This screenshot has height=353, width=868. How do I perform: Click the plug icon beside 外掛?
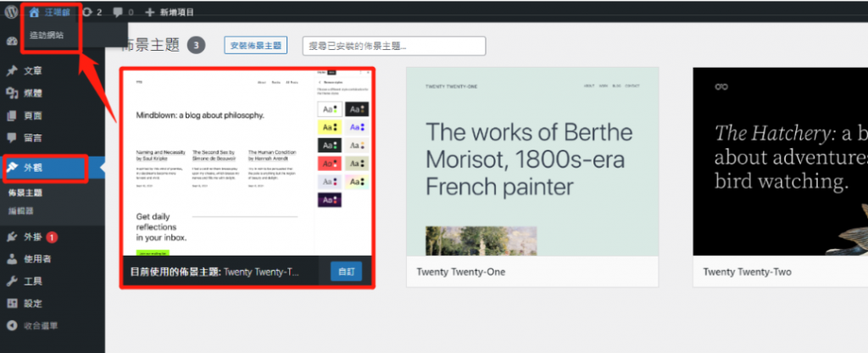[x=11, y=237]
